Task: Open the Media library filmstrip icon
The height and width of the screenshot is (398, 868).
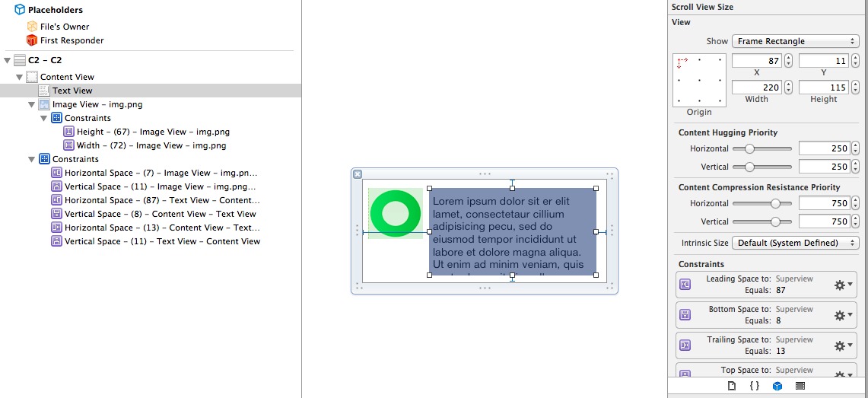Action: tap(800, 386)
